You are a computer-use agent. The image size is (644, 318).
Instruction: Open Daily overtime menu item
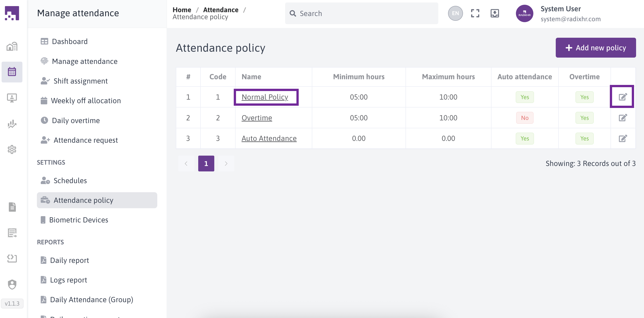(76, 120)
